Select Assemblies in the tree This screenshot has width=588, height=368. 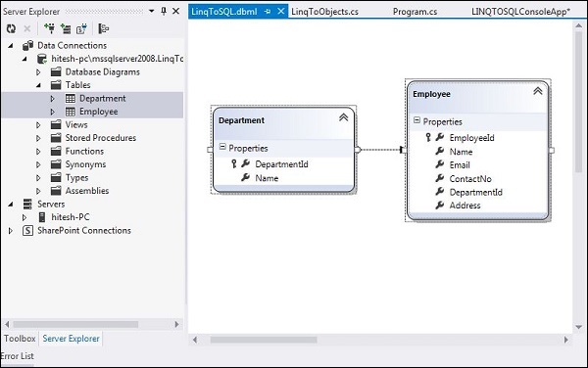tap(87, 191)
